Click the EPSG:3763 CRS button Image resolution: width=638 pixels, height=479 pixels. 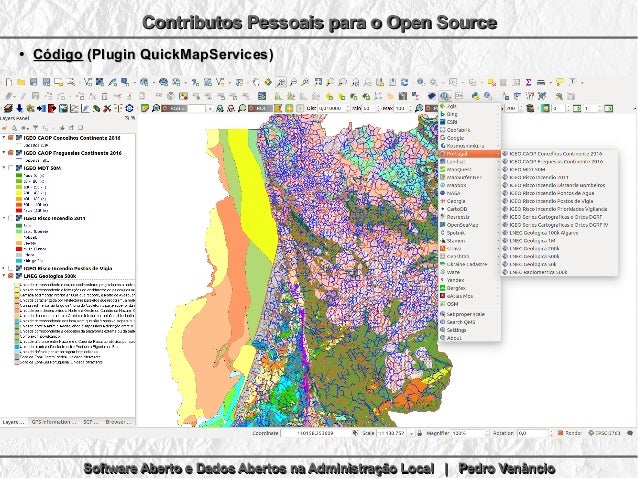click(605, 433)
